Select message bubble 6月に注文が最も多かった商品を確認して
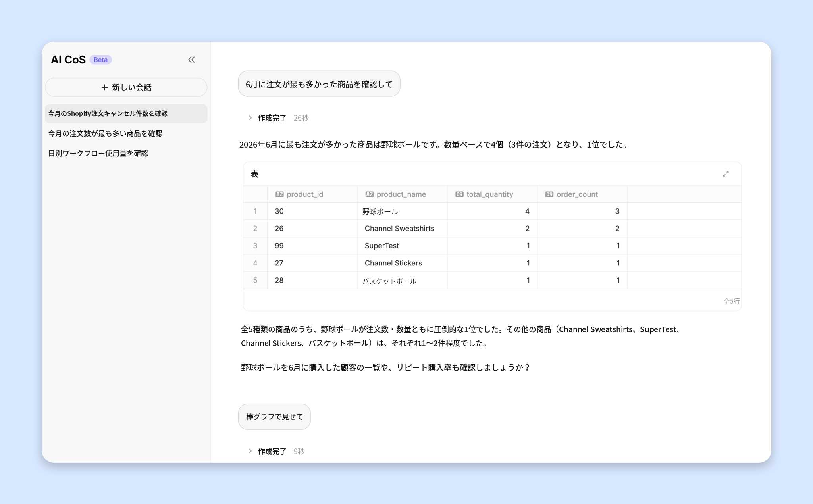 tap(319, 84)
